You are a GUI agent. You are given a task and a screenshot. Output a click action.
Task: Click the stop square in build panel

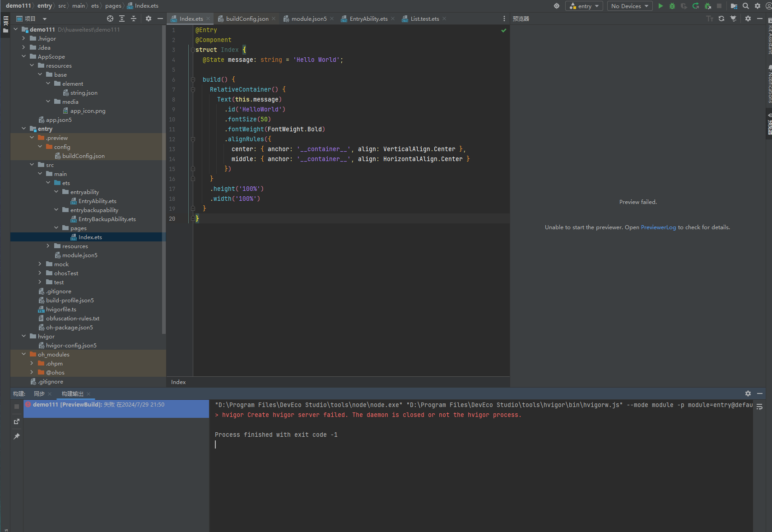tap(17, 407)
